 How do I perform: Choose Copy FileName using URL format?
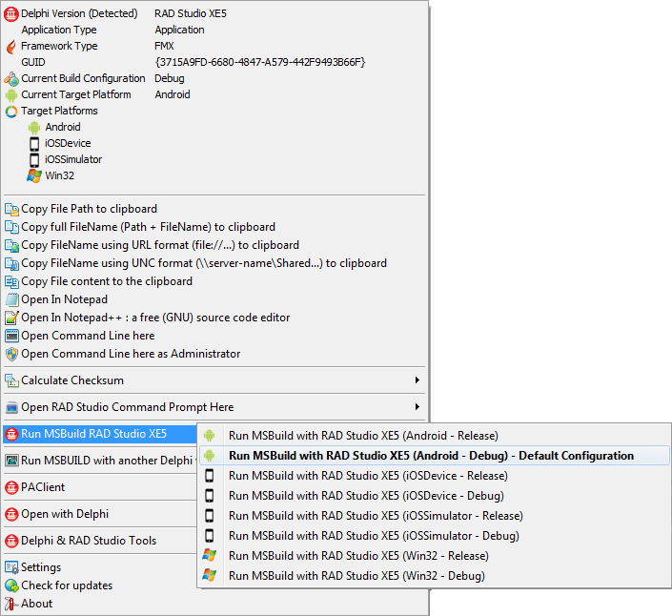pos(214,245)
